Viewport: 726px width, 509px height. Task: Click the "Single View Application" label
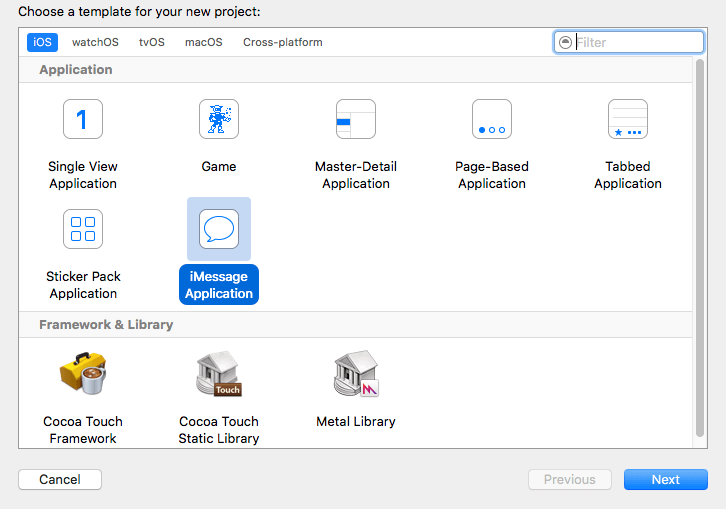[x=83, y=175]
